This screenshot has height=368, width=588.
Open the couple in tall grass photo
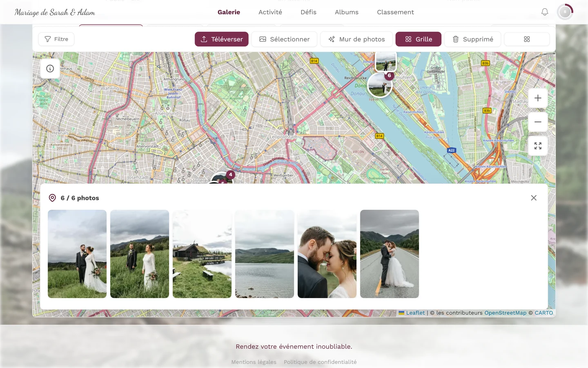click(140, 254)
